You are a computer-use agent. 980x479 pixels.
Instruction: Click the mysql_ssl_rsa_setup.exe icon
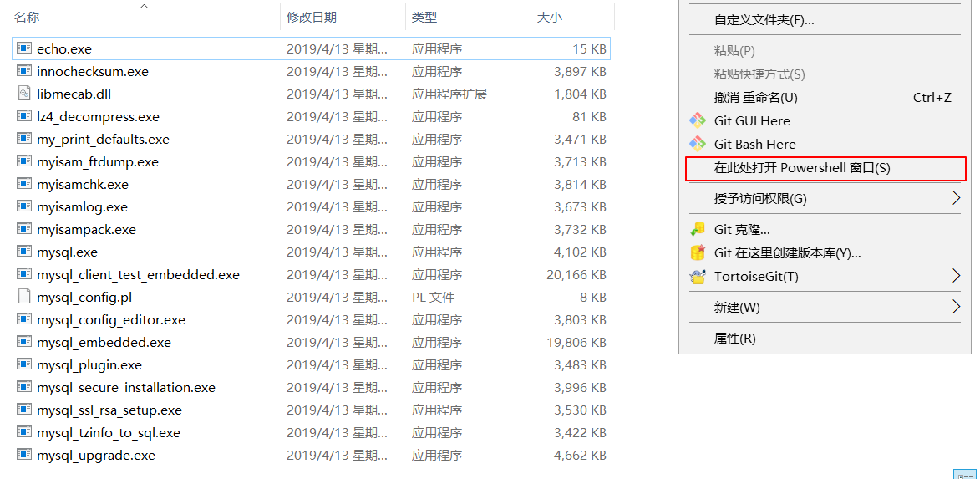pyautogui.click(x=24, y=410)
